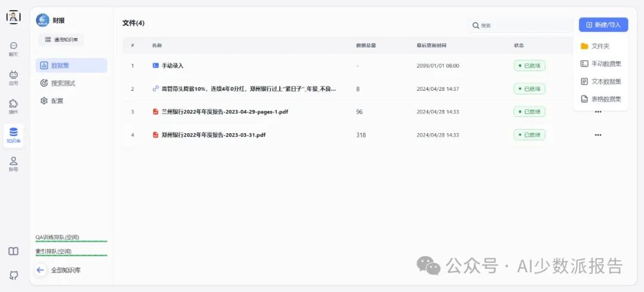Click the data count 318
Screen dimensions: 644x292
[361, 135]
